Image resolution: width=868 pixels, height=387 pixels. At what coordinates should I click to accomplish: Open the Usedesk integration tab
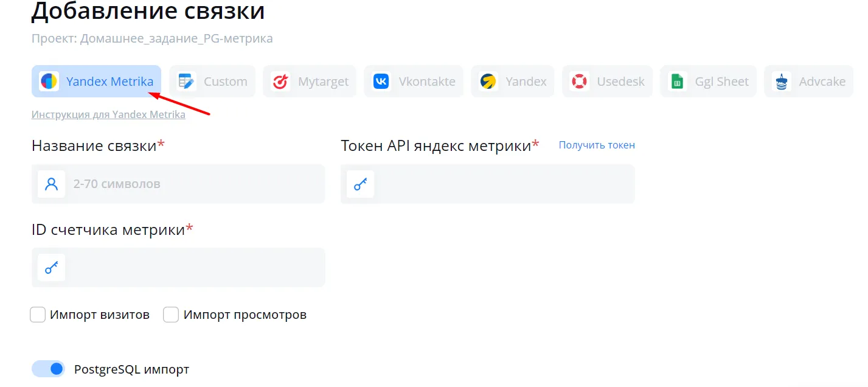coord(607,81)
